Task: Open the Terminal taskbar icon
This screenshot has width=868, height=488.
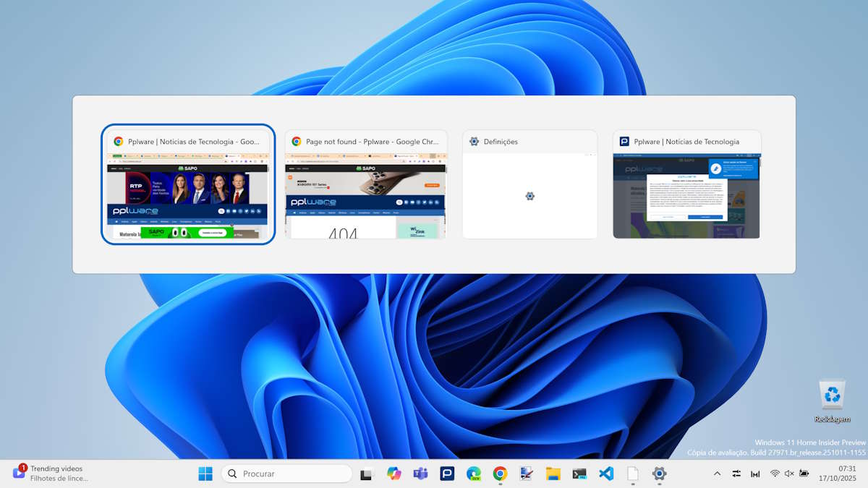Action: (x=579, y=474)
